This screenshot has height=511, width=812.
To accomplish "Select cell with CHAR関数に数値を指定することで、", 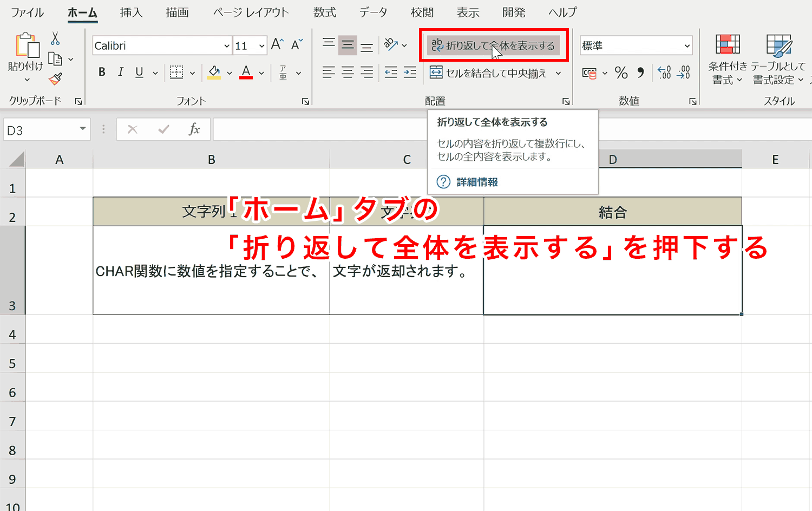I will point(211,270).
